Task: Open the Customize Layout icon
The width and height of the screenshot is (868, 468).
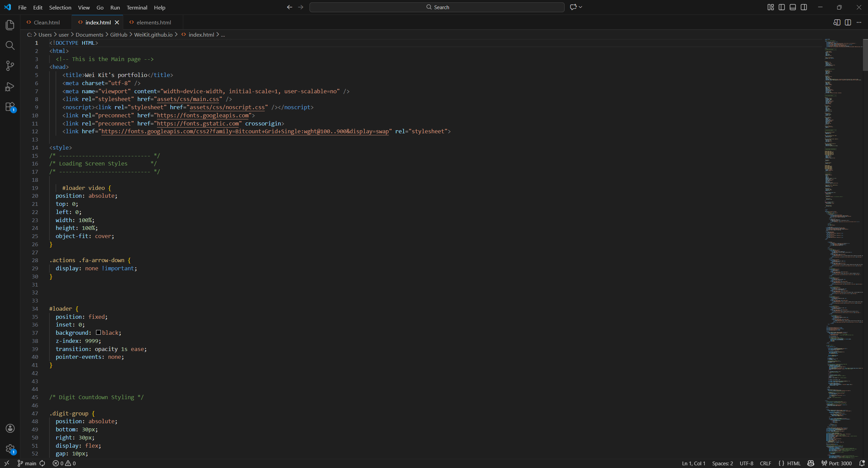Action: [771, 7]
